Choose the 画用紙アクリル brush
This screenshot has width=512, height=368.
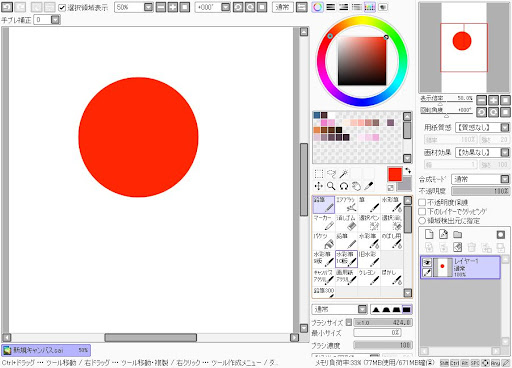346,278
